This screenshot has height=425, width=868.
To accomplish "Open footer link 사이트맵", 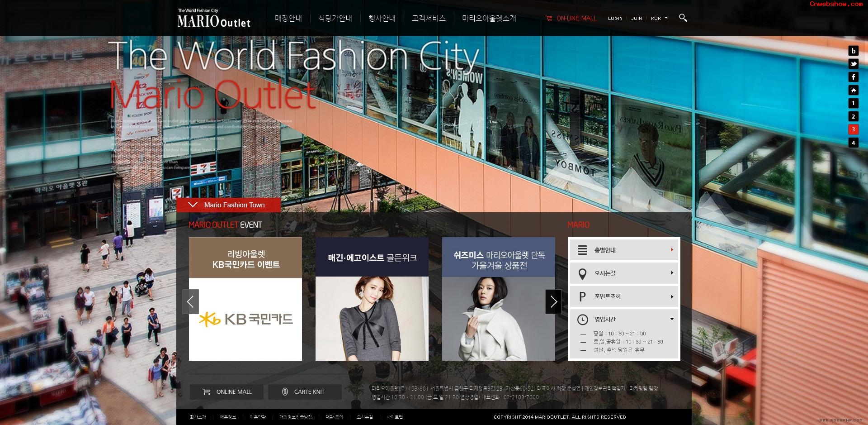I will pos(395,417).
